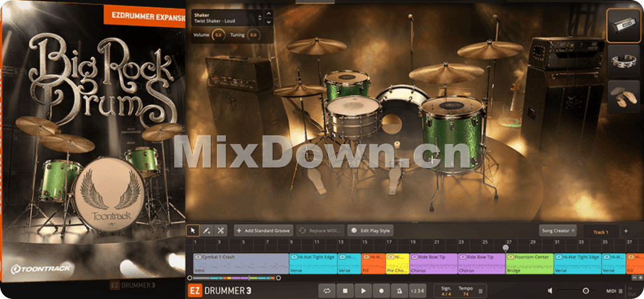Open the Pre Chorus block's corner arrow menu
This screenshot has width=644, height=299.
tap(391, 257)
